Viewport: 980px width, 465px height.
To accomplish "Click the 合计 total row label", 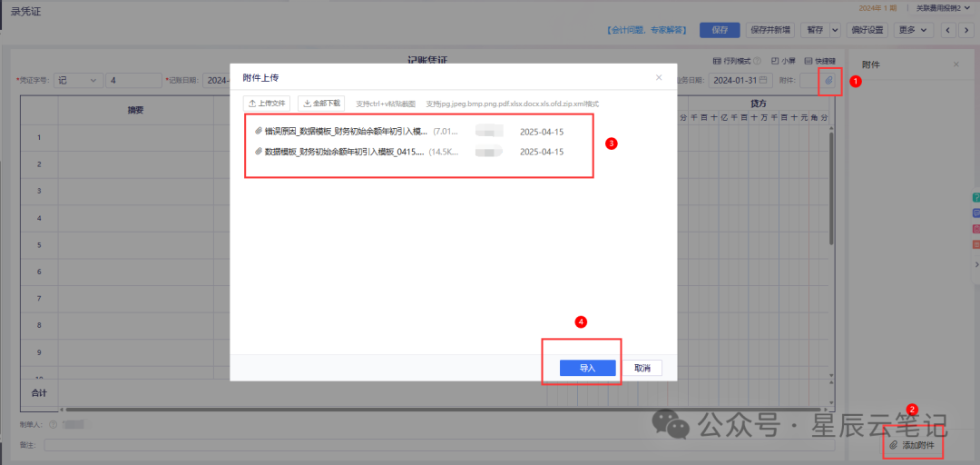I will [39, 392].
